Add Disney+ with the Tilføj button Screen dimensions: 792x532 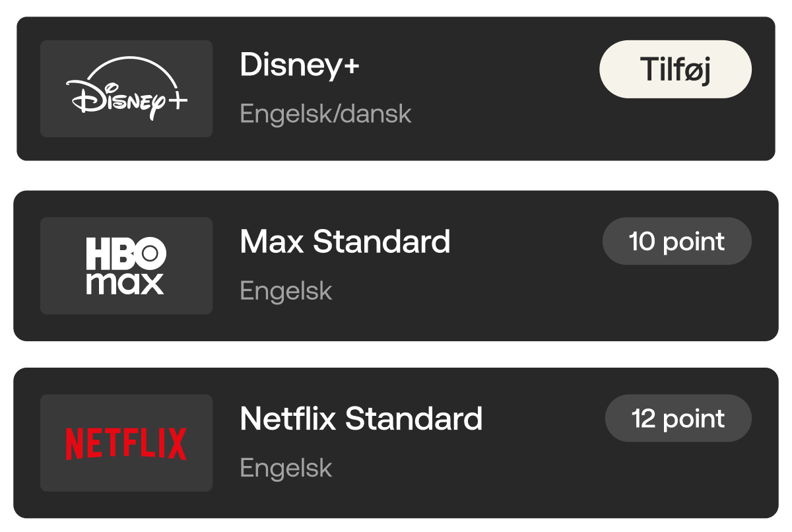(x=675, y=69)
